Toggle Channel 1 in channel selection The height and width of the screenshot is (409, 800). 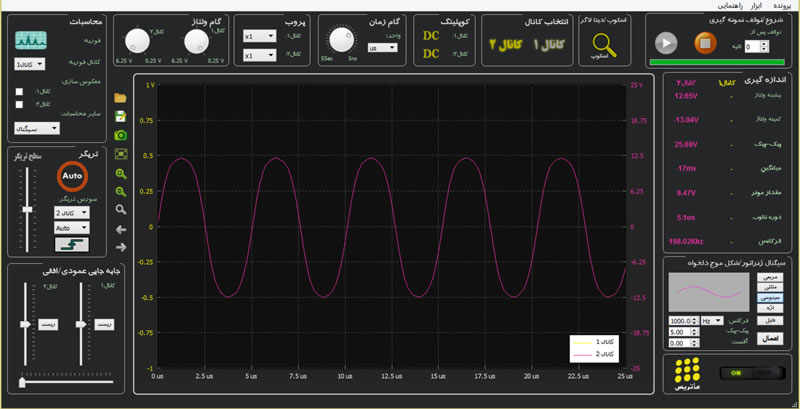point(548,44)
